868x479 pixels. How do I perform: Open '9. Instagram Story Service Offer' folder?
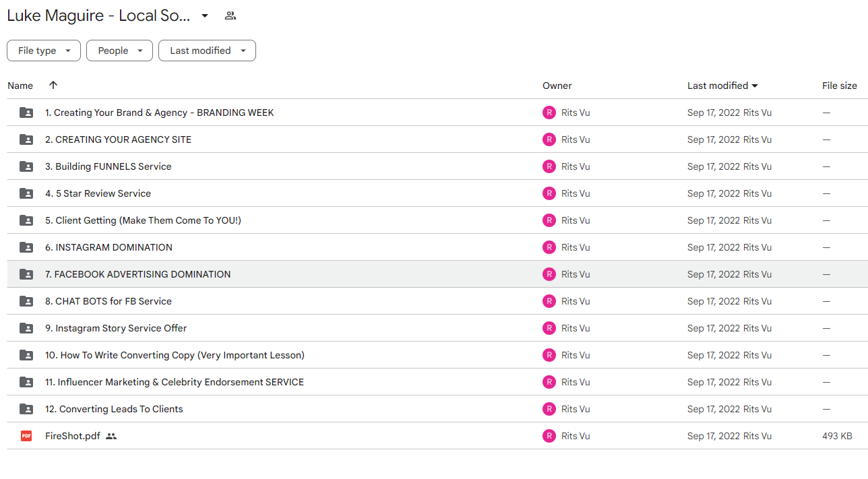click(x=116, y=328)
